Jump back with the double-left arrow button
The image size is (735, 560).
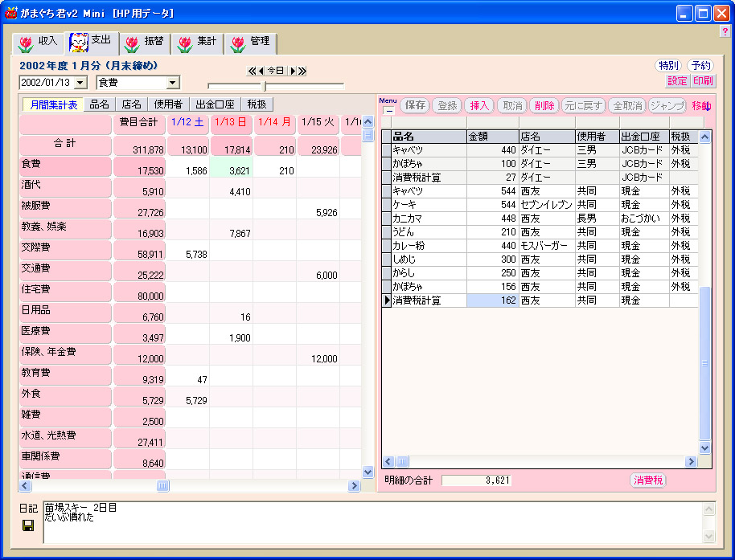[251, 71]
